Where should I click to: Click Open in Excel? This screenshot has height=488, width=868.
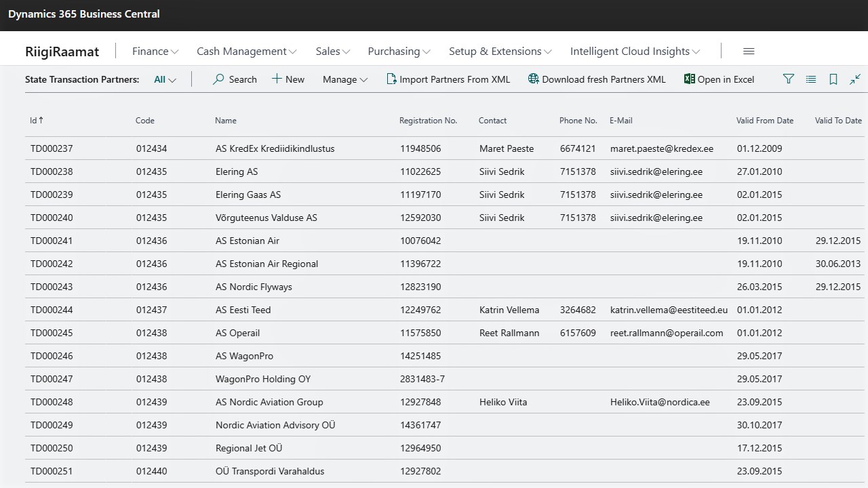point(726,79)
